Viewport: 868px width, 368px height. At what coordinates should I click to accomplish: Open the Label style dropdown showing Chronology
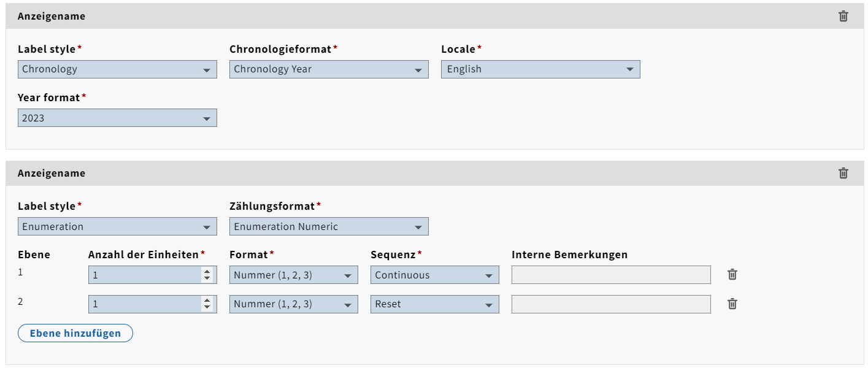117,69
